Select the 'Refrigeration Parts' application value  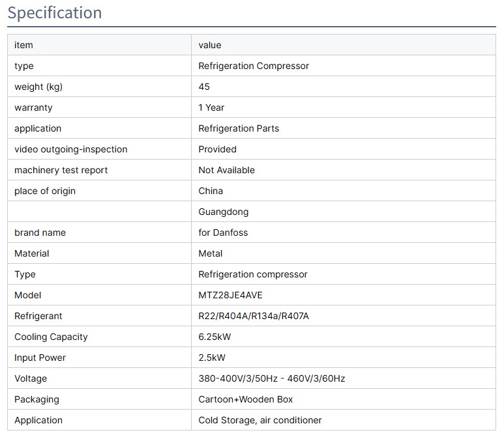[x=239, y=128]
